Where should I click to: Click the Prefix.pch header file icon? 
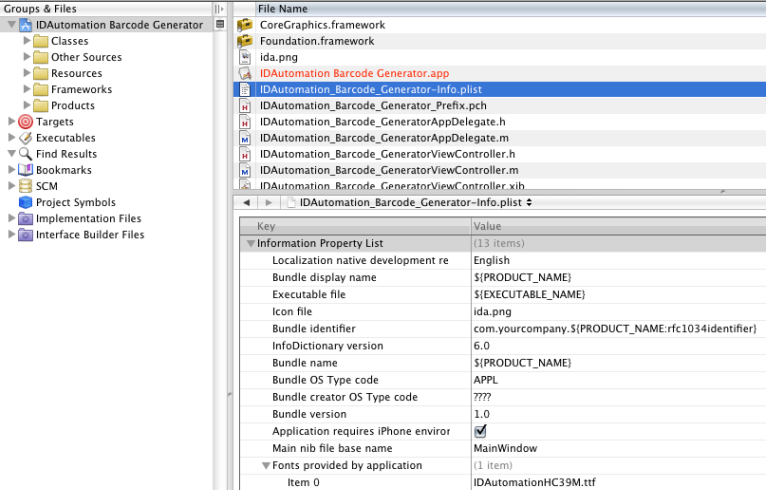pyautogui.click(x=245, y=106)
